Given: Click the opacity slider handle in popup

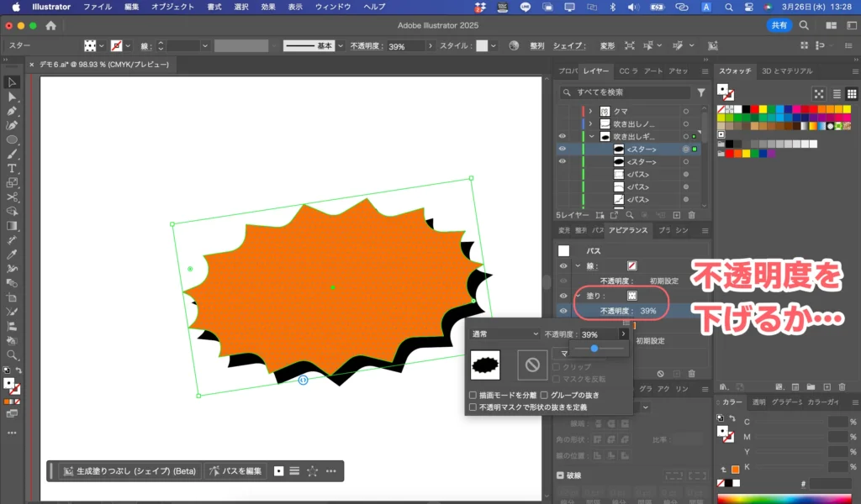Looking at the screenshot, I should coord(594,349).
